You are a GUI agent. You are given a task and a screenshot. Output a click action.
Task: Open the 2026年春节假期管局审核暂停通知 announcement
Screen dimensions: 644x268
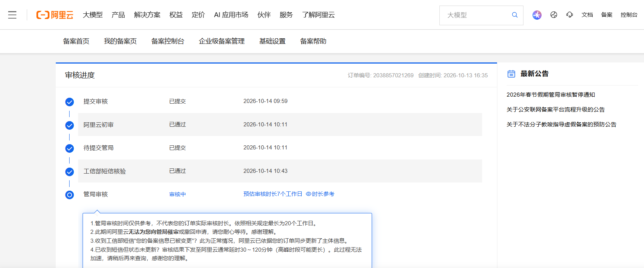[x=551, y=95]
